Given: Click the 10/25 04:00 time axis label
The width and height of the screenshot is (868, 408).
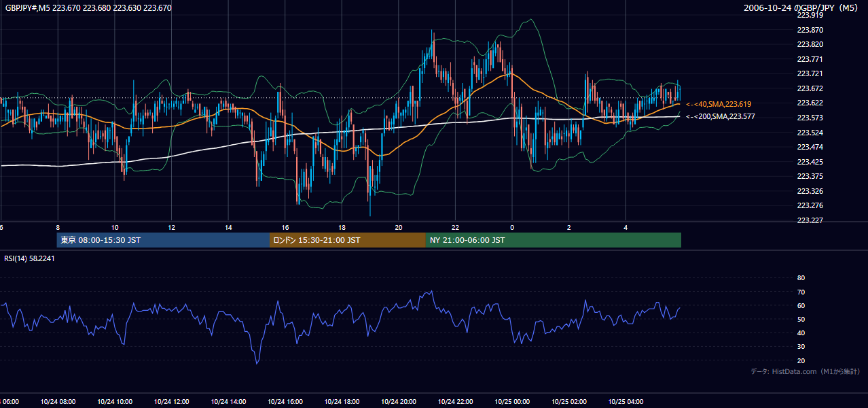Looking at the screenshot, I should coord(626,402).
